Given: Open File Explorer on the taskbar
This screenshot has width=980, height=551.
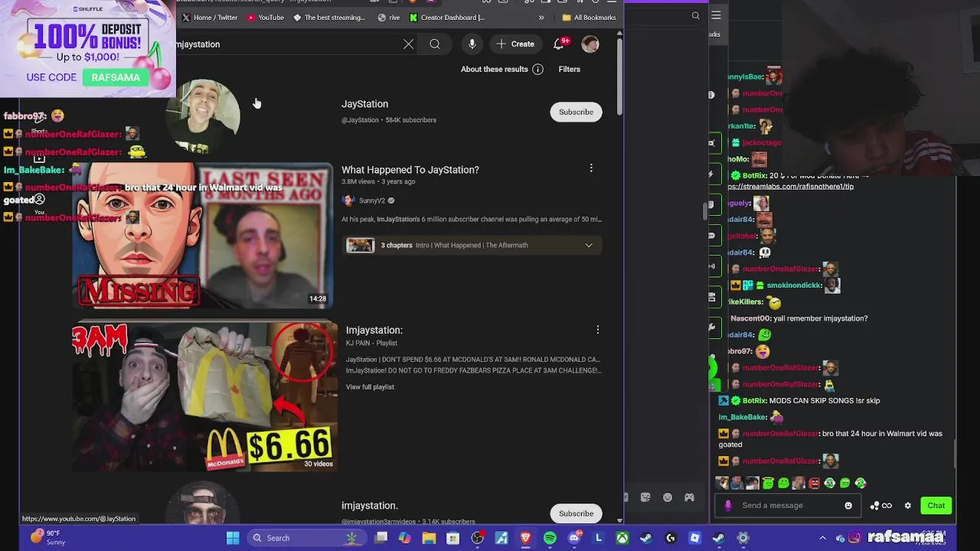Looking at the screenshot, I should click(x=429, y=538).
